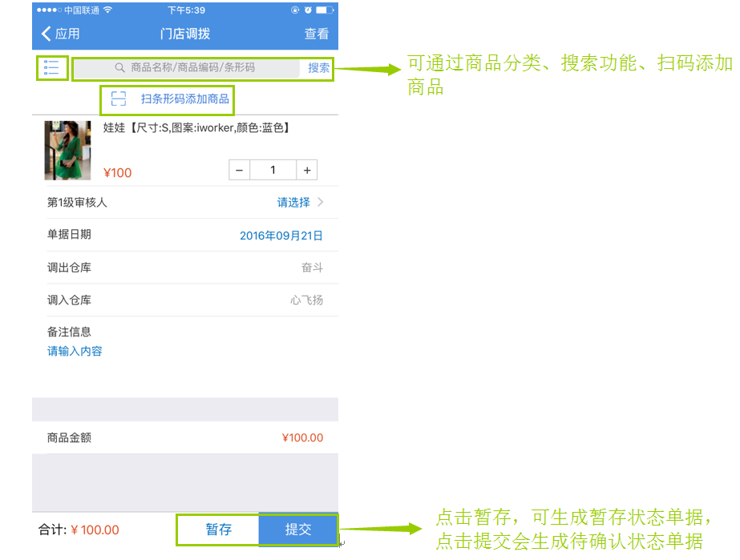
Task: Tap the 暂存 button
Action: [x=218, y=530]
